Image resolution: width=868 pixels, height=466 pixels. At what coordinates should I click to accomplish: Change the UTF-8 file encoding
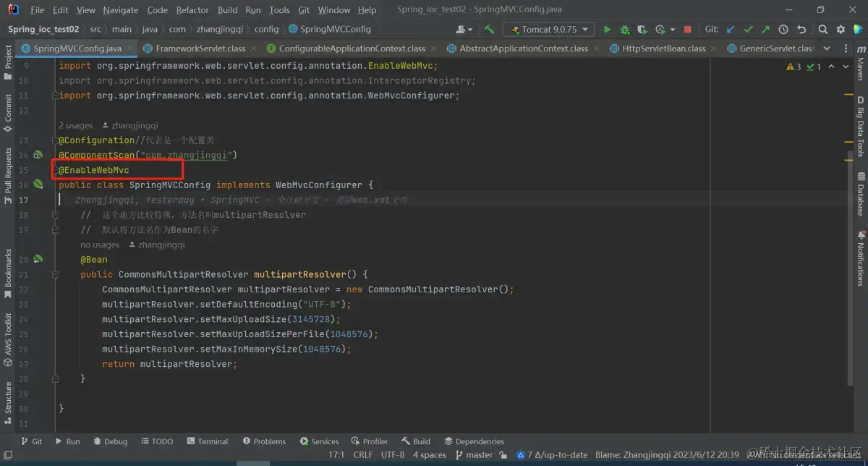pyautogui.click(x=393, y=454)
